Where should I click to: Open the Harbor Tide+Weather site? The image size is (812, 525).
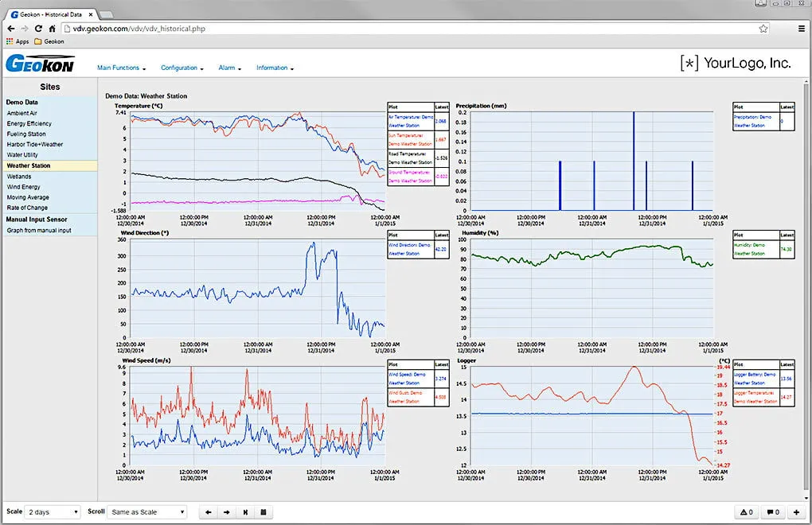click(x=35, y=144)
